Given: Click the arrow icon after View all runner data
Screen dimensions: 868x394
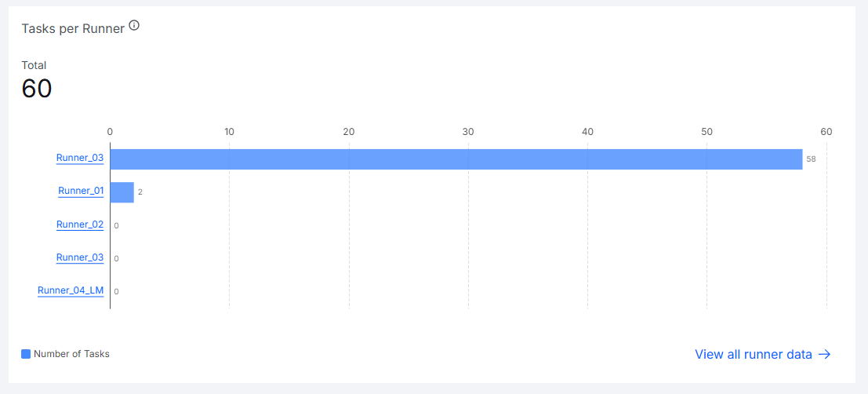Looking at the screenshot, I should pyautogui.click(x=825, y=355).
